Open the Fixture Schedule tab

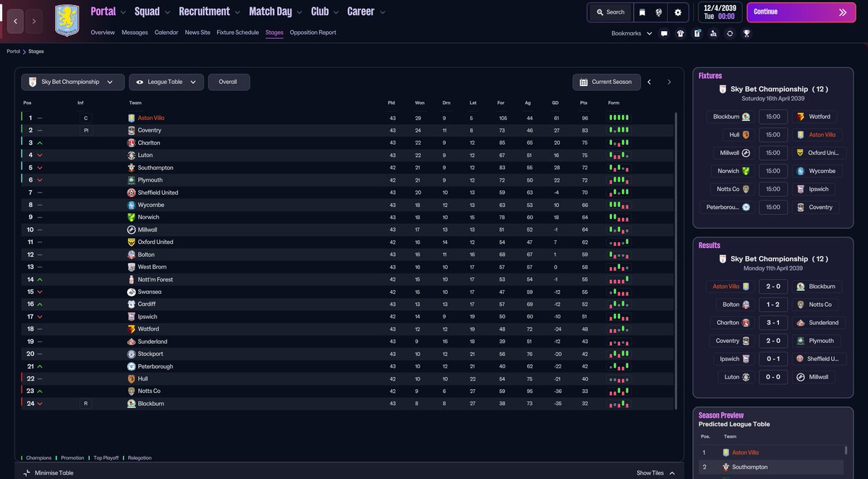237,33
